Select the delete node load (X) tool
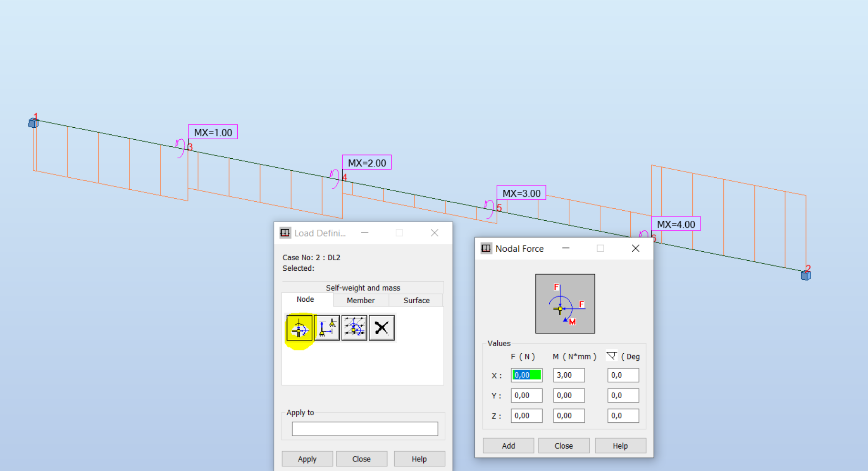The width and height of the screenshot is (868, 471). pos(382,327)
